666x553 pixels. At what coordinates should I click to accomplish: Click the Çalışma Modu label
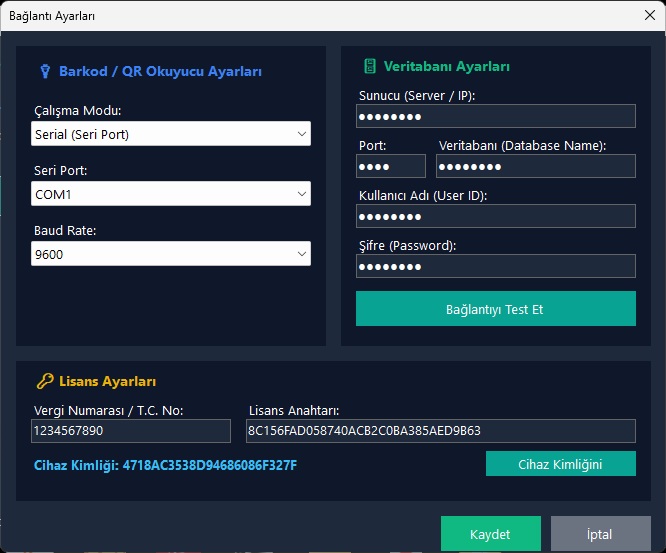coord(77,111)
